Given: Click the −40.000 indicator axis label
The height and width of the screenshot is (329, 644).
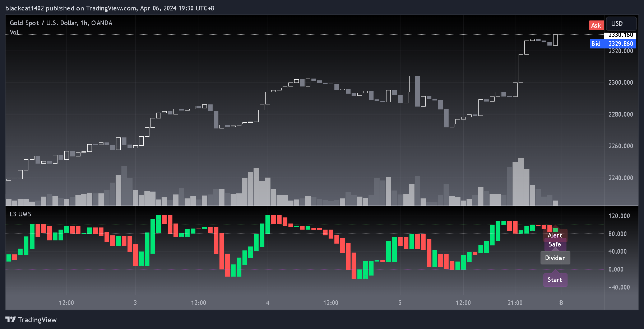Looking at the screenshot, I should pos(619,287).
